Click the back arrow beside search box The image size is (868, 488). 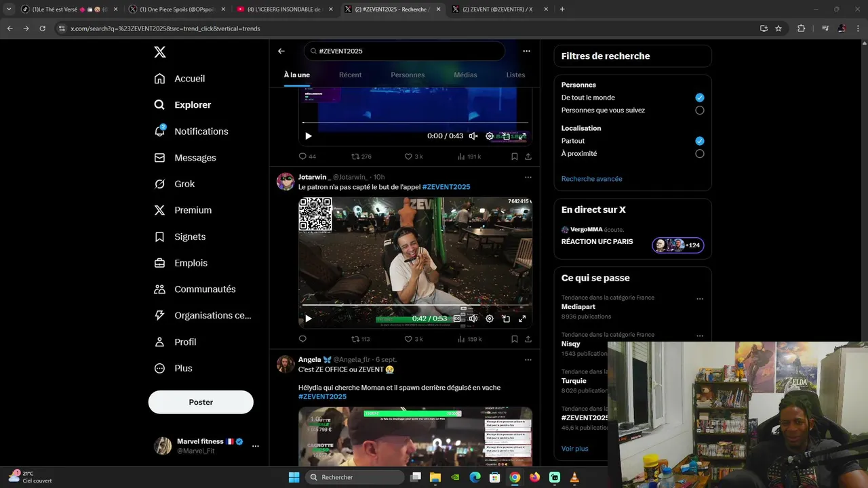[281, 51]
